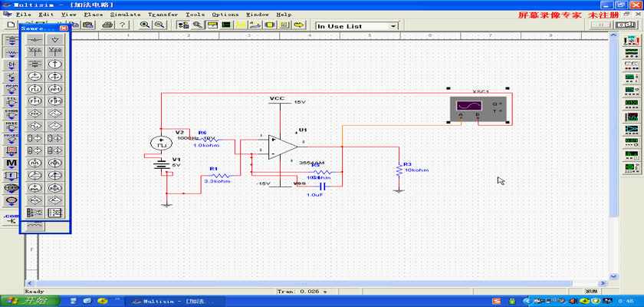This screenshot has width=644, height=307.
Task: Click the yellow graph Analysis toolbar icon
Action: pyautogui.click(x=240, y=25)
